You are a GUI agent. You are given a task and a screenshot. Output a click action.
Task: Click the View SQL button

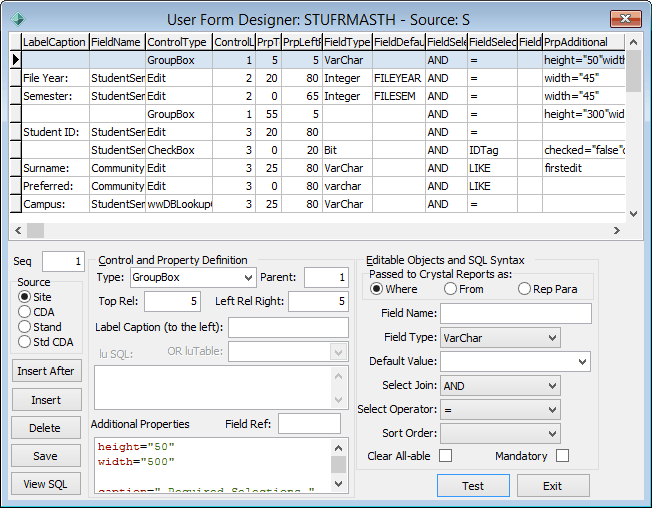click(x=45, y=484)
